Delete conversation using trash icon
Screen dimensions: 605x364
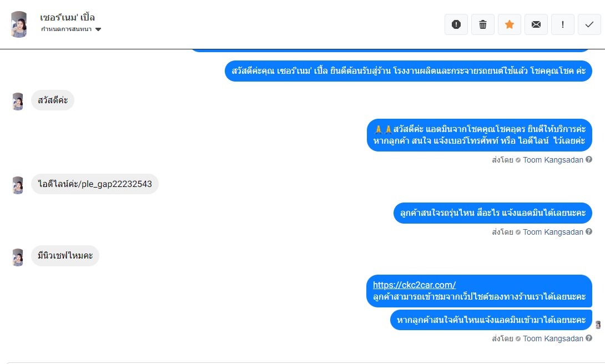(x=483, y=24)
